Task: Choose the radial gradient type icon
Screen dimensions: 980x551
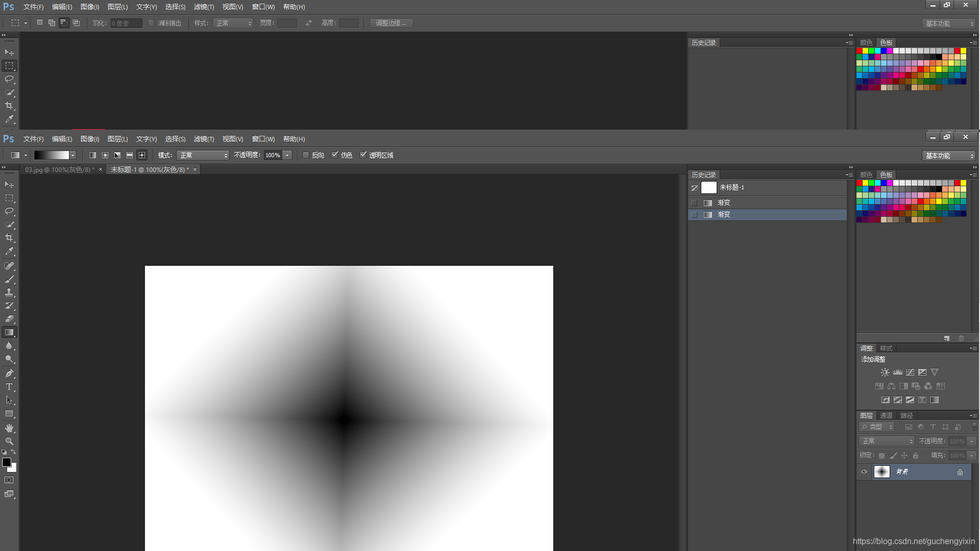Action: click(105, 155)
